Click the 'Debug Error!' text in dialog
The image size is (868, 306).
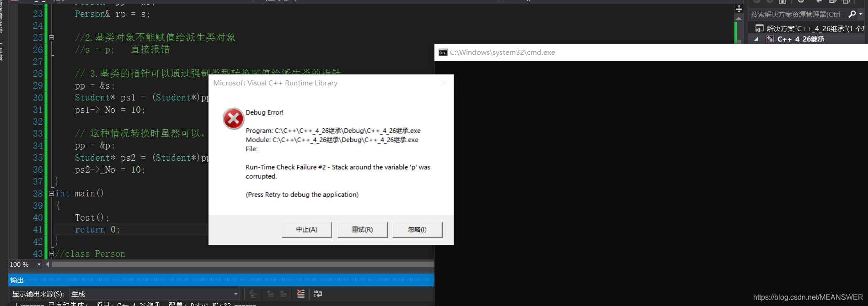click(x=264, y=112)
